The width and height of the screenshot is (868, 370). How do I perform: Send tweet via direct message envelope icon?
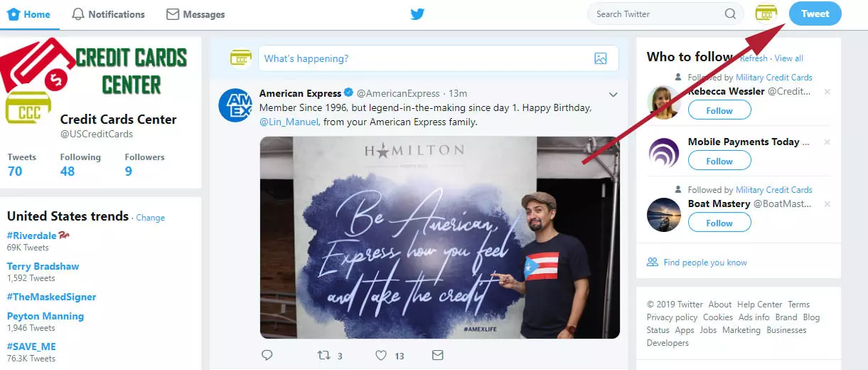click(x=438, y=355)
